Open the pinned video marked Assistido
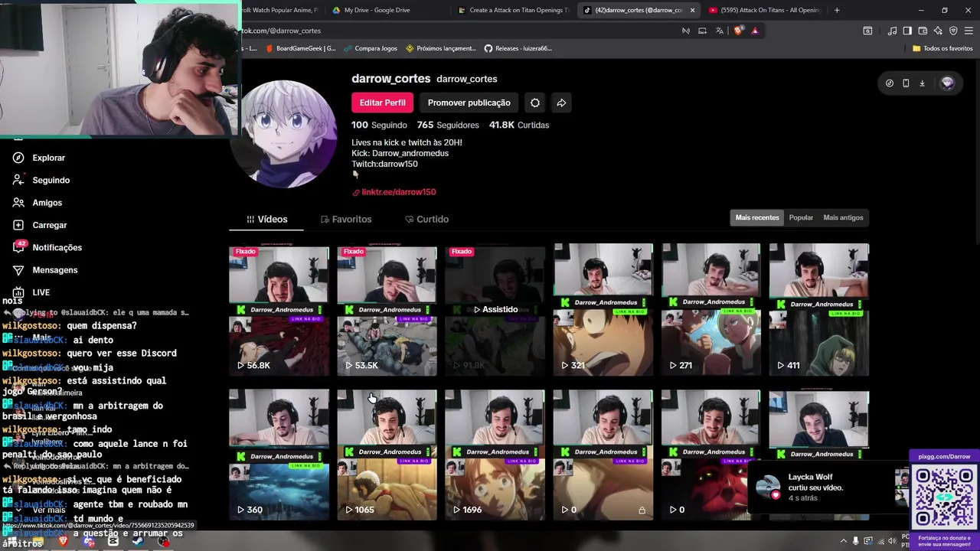Viewport: 980px width, 551px height. click(495, 310)
